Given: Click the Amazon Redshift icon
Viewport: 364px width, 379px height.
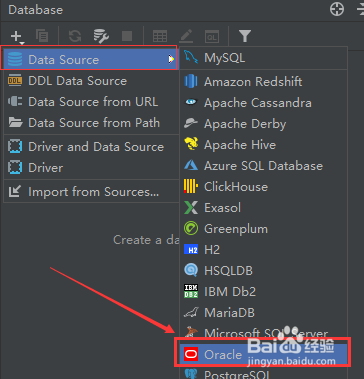Looking at the screenshot, I should point(191,82).
